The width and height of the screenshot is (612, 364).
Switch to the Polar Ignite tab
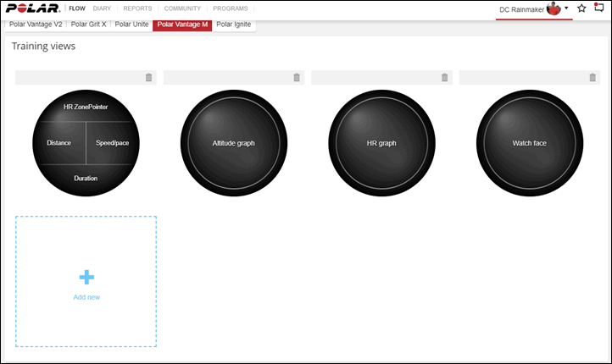point(234,25)
